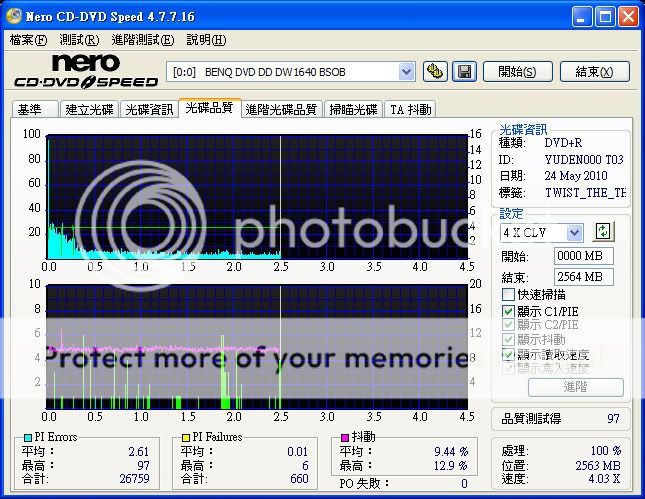Viewport: 645px width, 499px height.
Task: Click the PI Failures total 660
Action: 299,478
